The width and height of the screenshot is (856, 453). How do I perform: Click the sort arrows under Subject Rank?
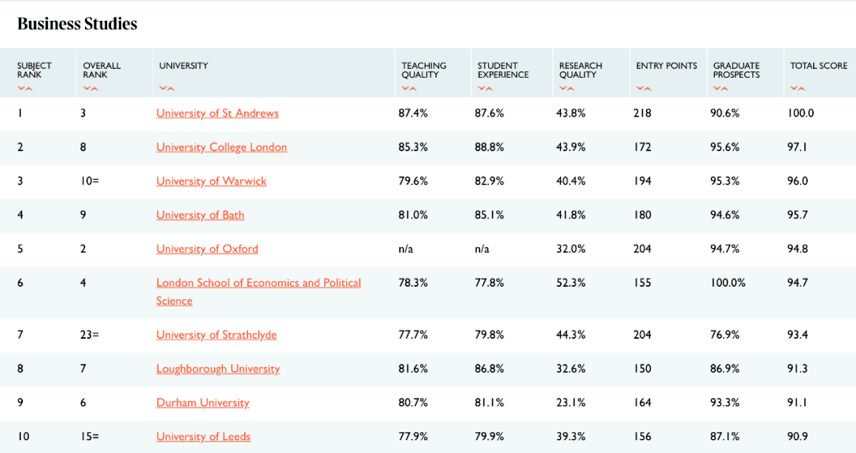tap(25, 88)
